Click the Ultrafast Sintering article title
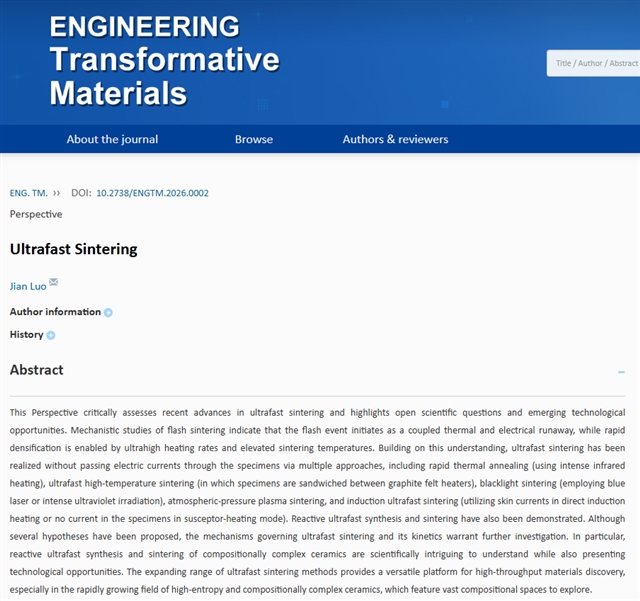The image size is (640, 601). point(73,249)
